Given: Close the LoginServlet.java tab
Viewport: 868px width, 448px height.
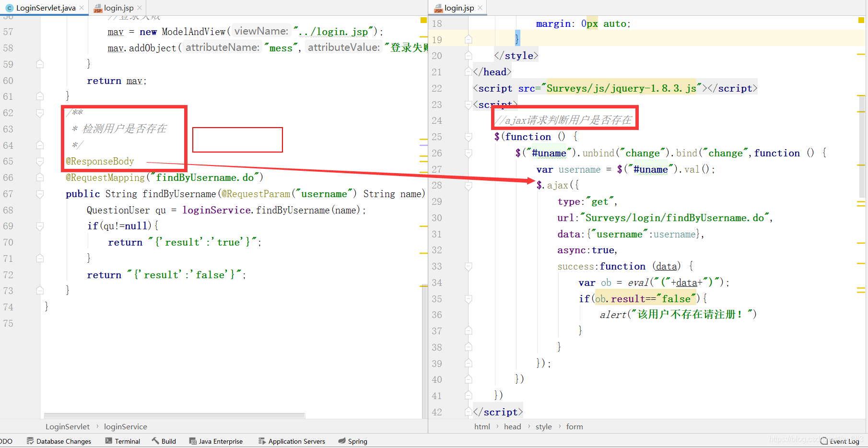Looking at the screenshot, I should point(82,8).
